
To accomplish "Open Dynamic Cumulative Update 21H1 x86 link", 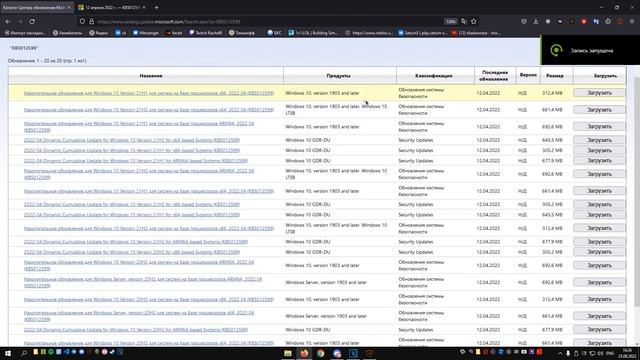I will point(132,151).
